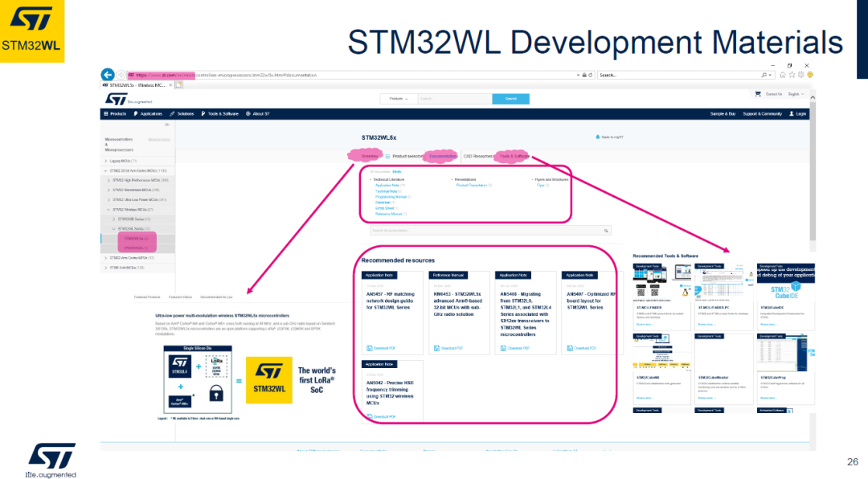Open the Datasheet documents link
868x479 pixels.
click(383, 202)
